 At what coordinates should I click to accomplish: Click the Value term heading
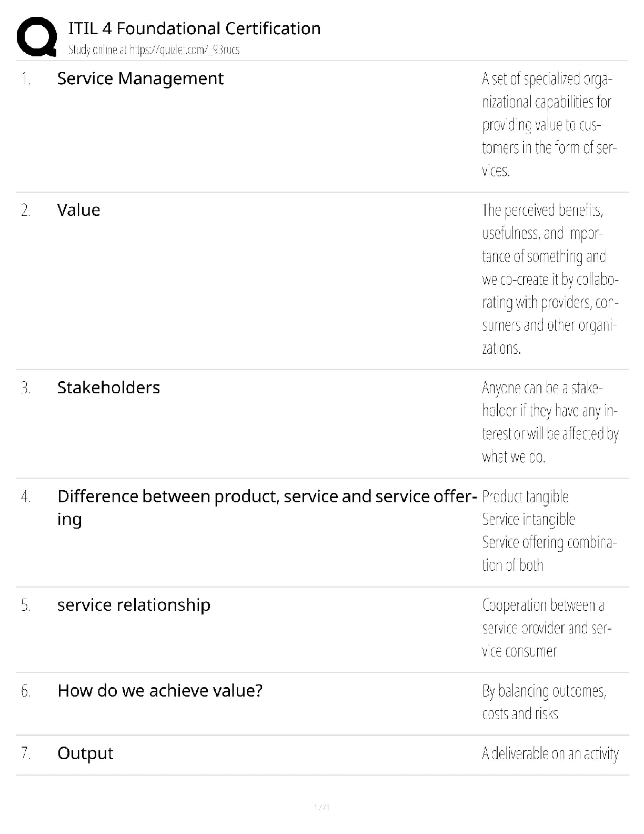78,210
